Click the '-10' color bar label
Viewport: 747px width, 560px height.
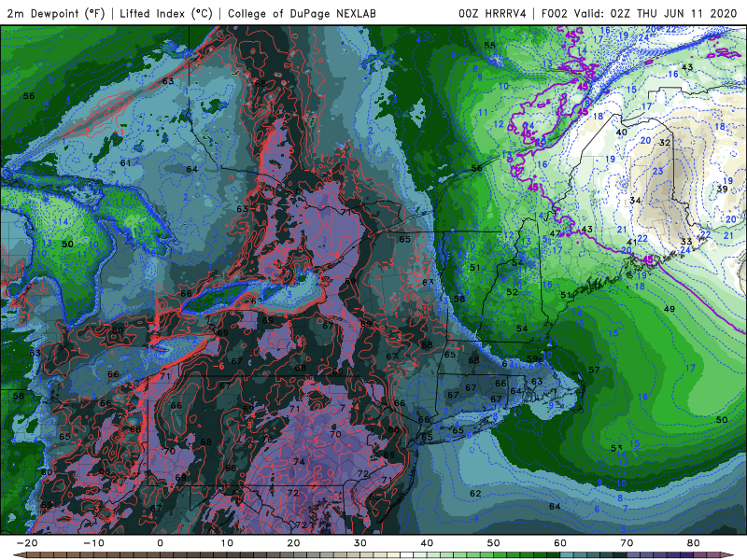93,543
